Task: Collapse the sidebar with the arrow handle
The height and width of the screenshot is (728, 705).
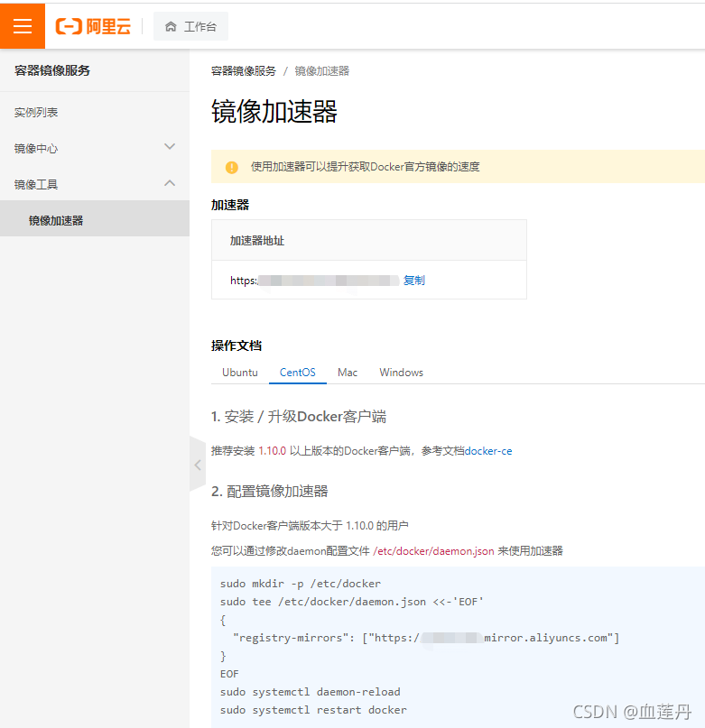Action: [198, 465]
